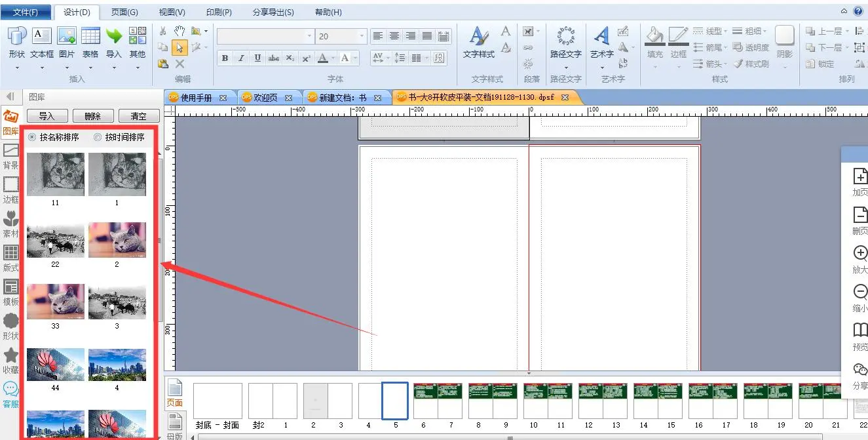The height and width of the screenshot is (440, 868).
Task: Toggle bold formatting button
Action: 225,58
